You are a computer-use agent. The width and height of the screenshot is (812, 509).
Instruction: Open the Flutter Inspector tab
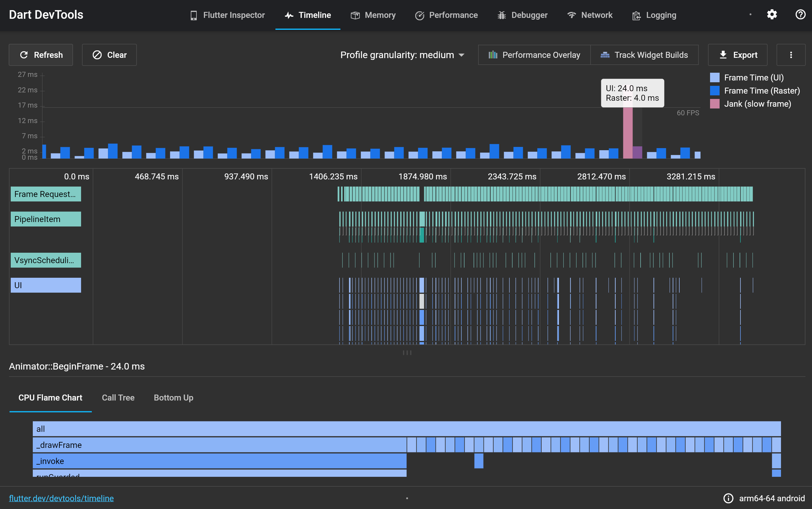[x=227, y=15]
